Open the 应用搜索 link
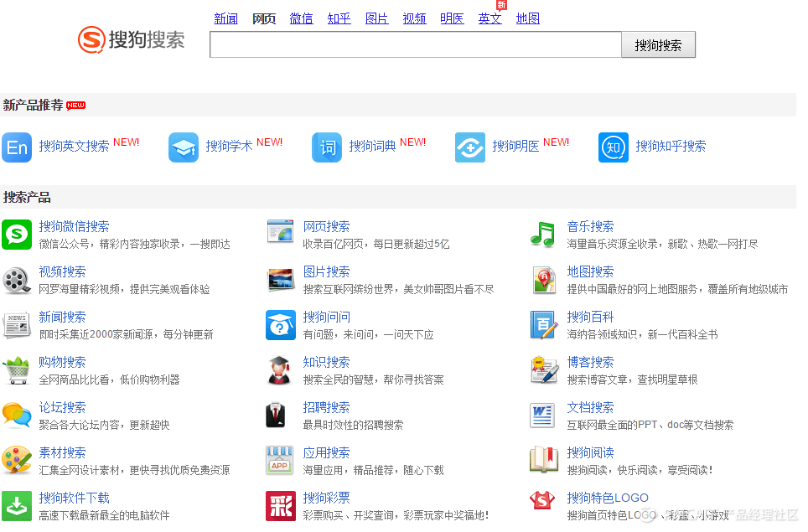This screenshot has height=532, width=808. (326, 453)
